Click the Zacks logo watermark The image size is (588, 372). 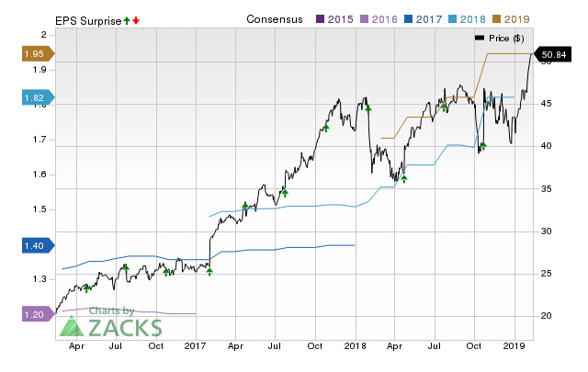tap(111, 325)
